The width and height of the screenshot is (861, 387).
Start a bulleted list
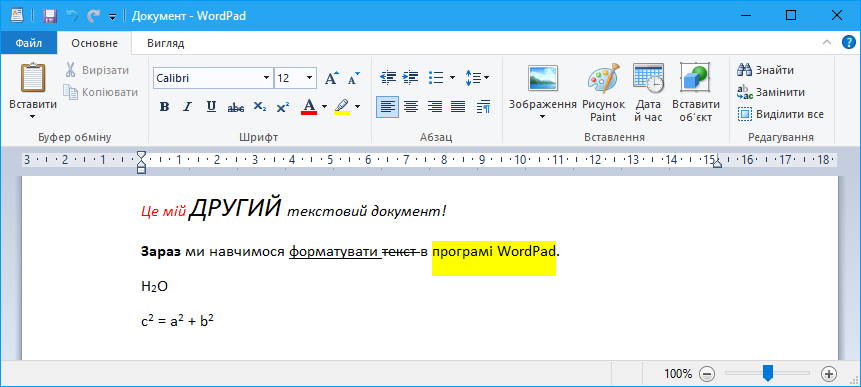coord(436,77)
